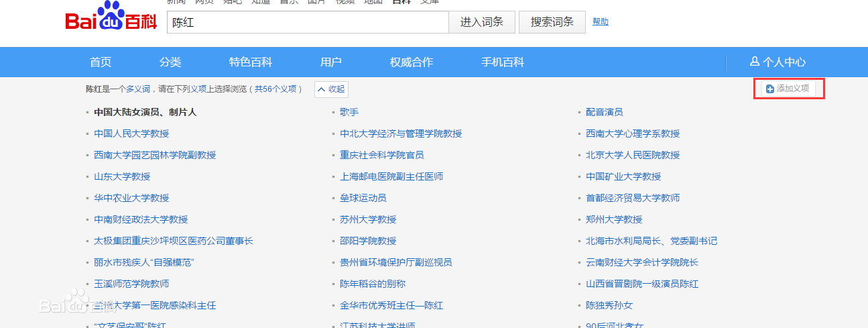The height and width of the screenshot is (328, 868).
Task: Open the 权威合作 nav item
Action: pyautogui.click(x=412, y=62)
